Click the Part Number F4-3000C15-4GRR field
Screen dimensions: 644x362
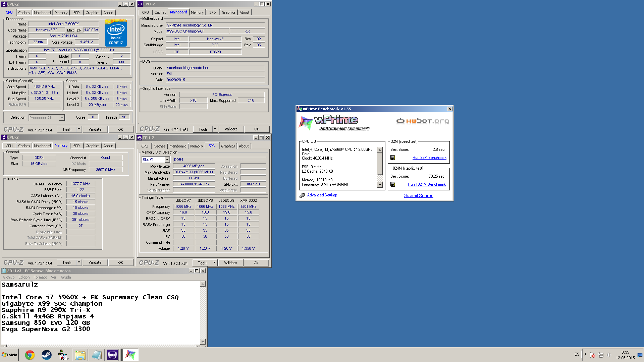194,184
